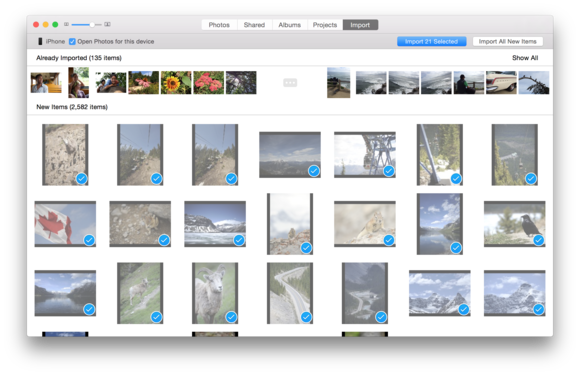Select the Canadian flag photo thumbnail
This screenshot has height=375, width=580.
(65, 224)
